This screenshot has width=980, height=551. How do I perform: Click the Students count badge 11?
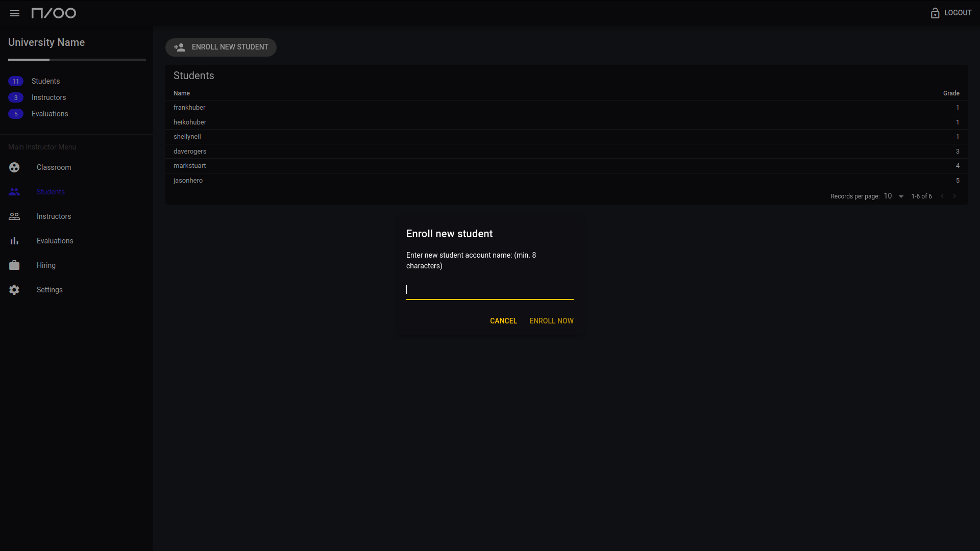(x=16, y=82)
